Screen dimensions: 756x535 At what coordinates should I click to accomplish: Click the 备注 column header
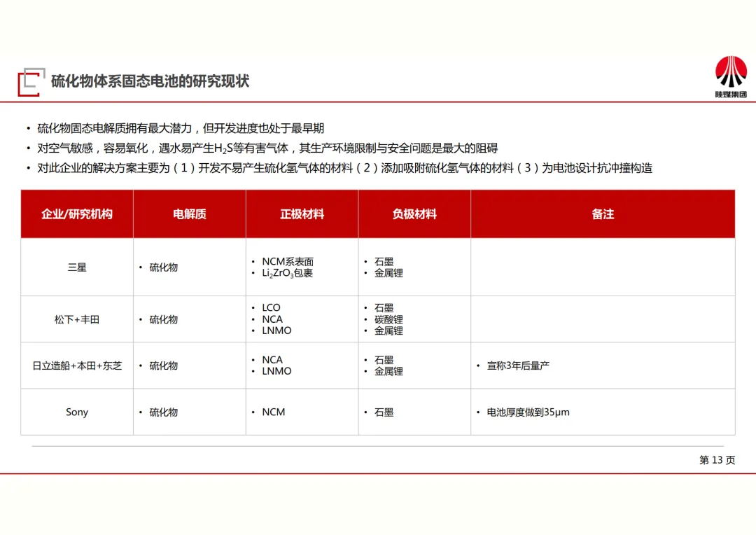point(603,214)
